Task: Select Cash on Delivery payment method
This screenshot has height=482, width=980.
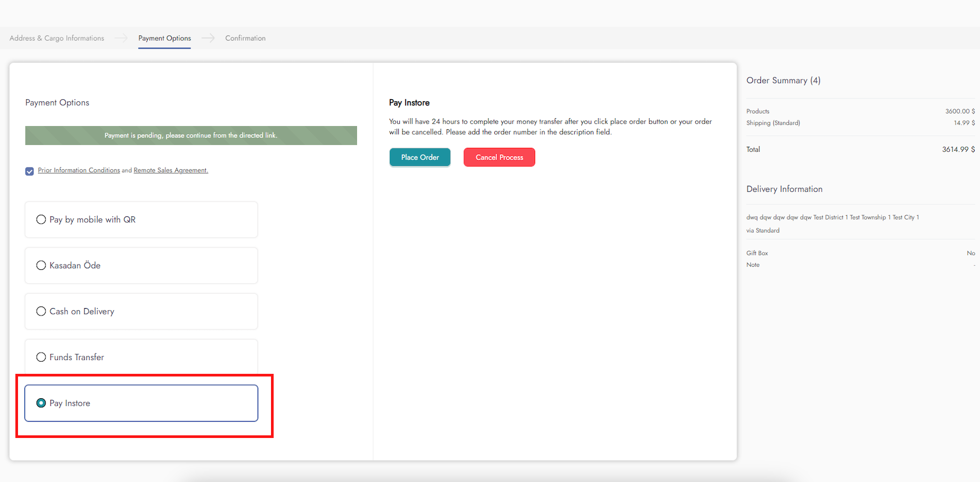Action: (x=41, y=311)
